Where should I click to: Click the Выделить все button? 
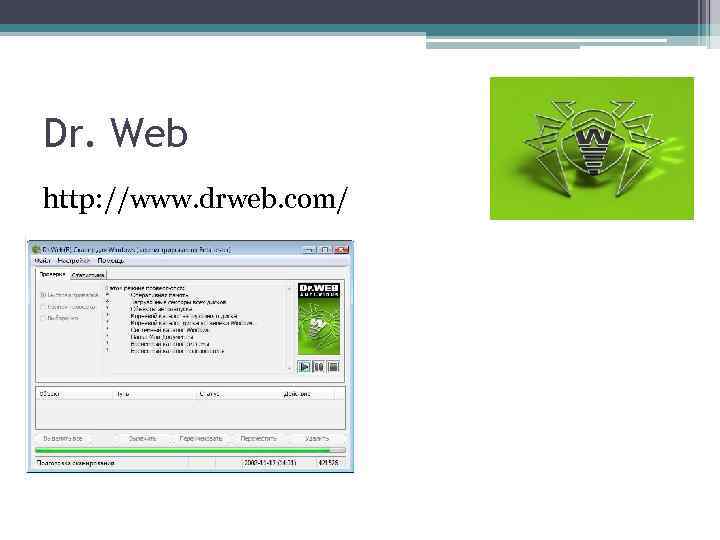coord(63,439)
